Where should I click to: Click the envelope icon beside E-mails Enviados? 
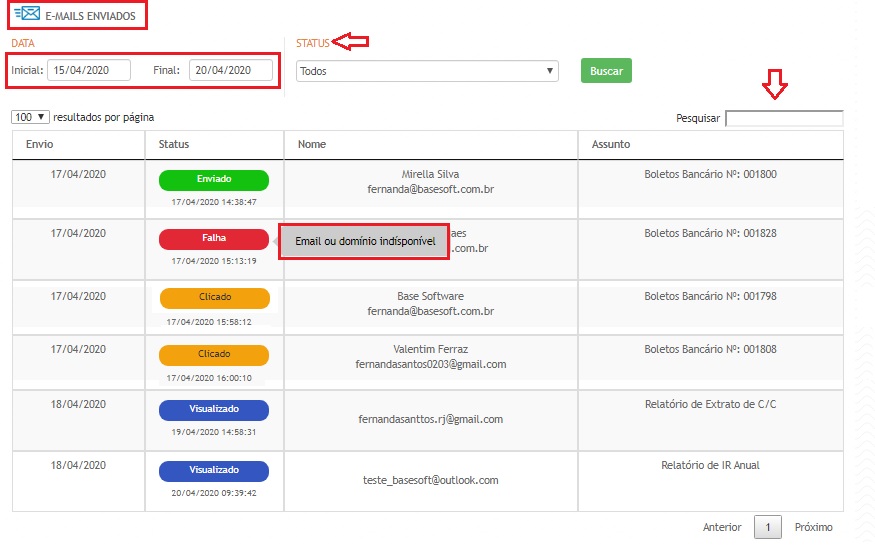tap(27, 14)
